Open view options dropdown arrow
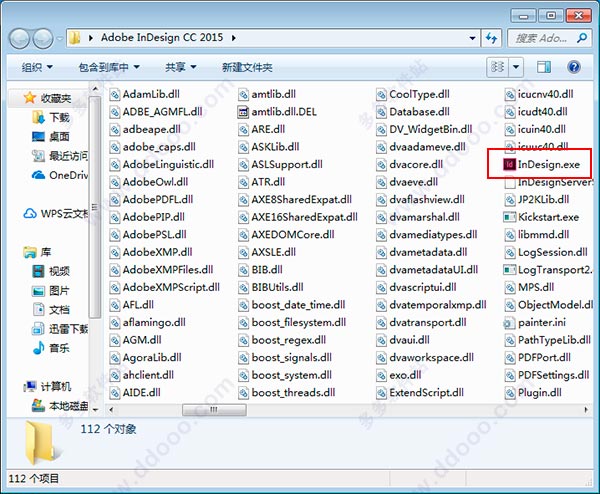 (516, 67)
